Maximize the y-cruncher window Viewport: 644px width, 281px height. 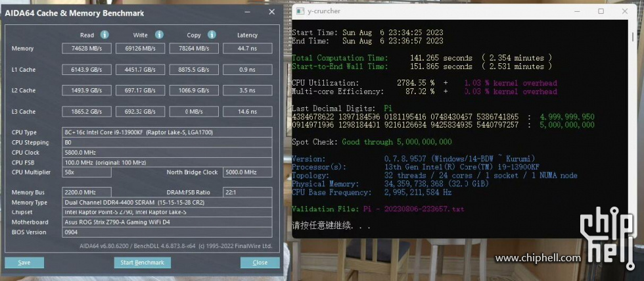[x=601, y=12]
